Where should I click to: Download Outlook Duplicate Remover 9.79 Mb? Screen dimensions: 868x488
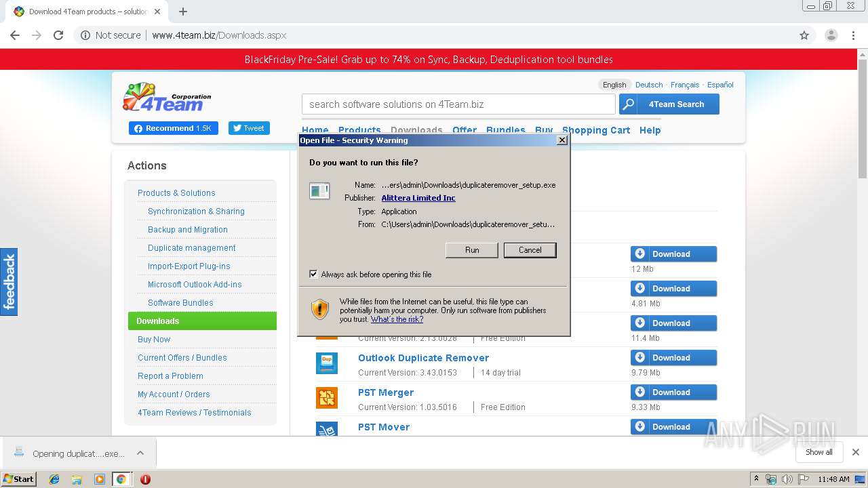[673, 358]
